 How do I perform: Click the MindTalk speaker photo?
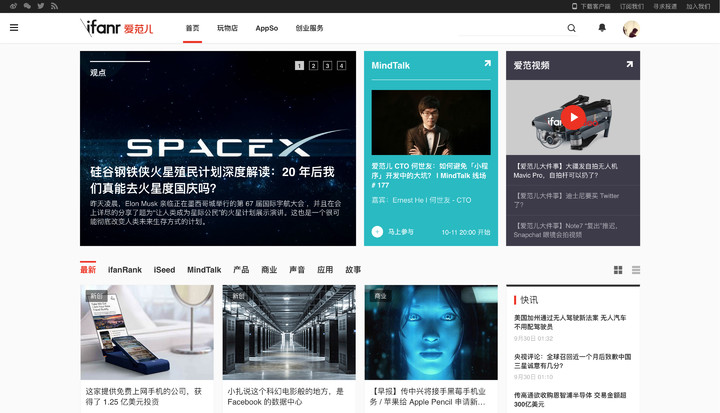tap(431, 122)
